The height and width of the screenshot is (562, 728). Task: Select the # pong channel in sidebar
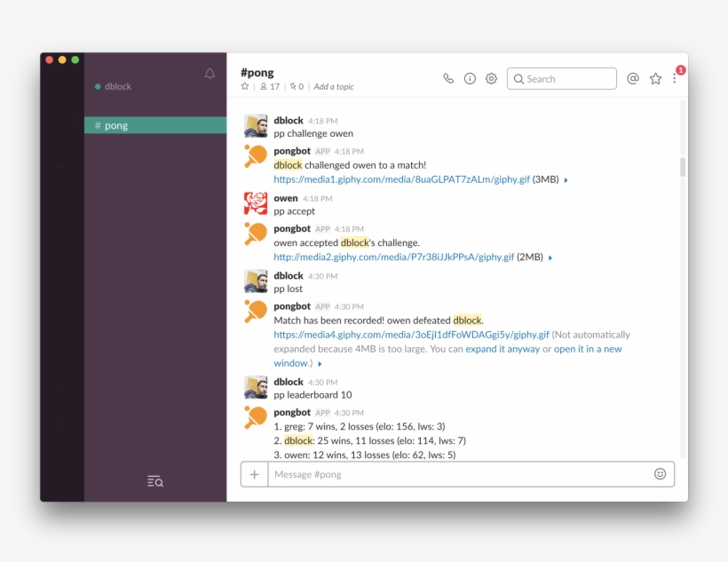tap(155, 125)
